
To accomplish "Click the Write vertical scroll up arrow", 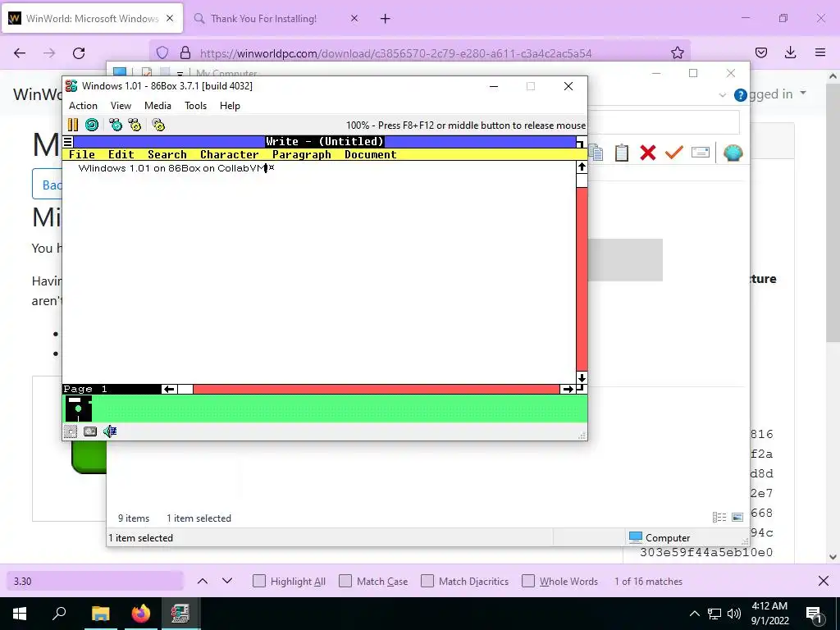I will click(x=582, y=167).
